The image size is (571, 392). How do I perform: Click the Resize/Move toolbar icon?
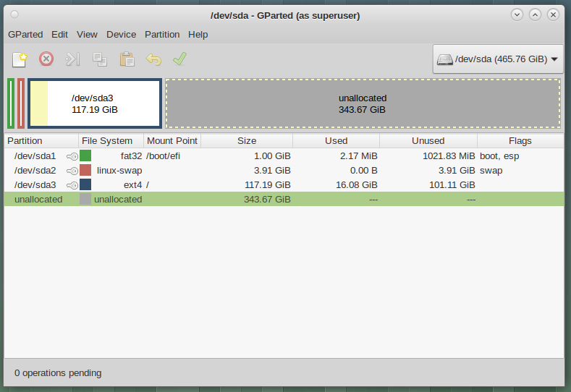coord(73,59)
